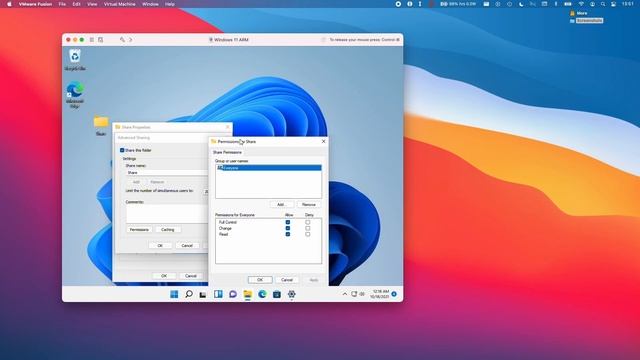The width and height of the screenshot is (640, 360).
Task: Show hidden icons in the system tray
Action: [344, 294]
